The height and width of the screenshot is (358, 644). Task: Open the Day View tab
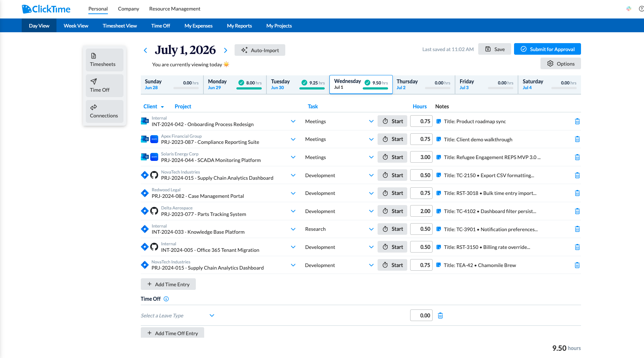click(39, 26)
